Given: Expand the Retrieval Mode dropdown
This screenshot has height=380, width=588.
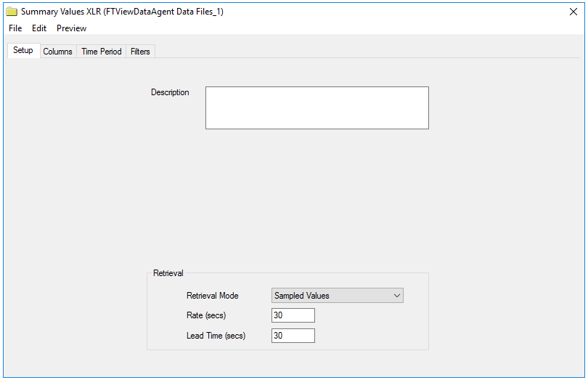Looking at the screenshot, I should point(337,296).
